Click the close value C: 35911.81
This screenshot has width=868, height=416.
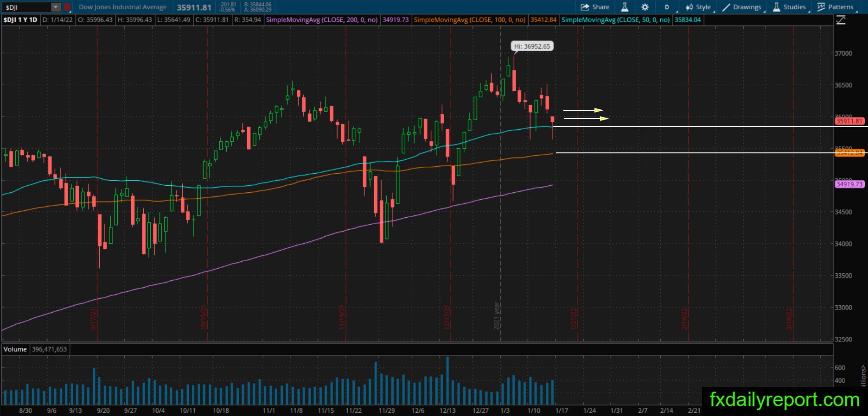pyautogui.click(x=212, y=20)
